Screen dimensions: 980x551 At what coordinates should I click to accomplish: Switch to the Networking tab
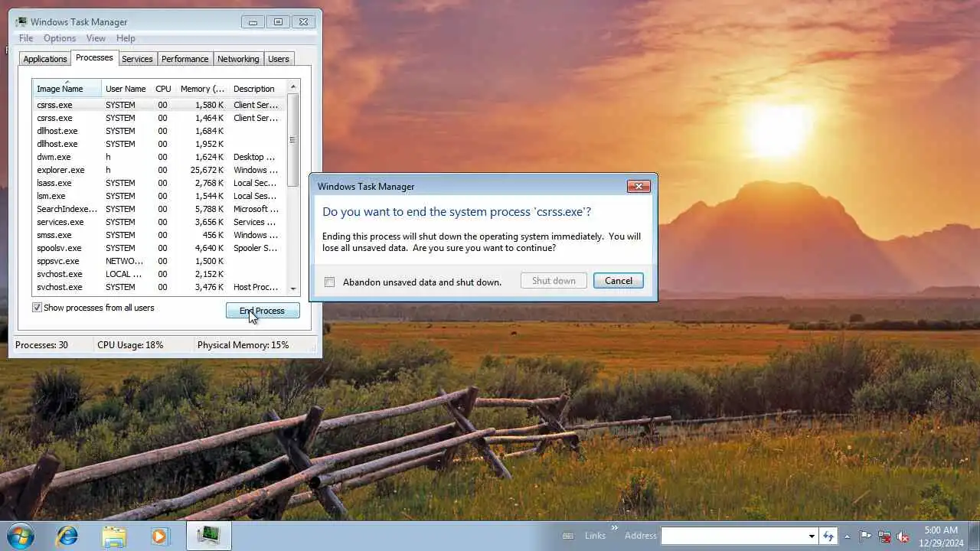(x=238, y=59)
